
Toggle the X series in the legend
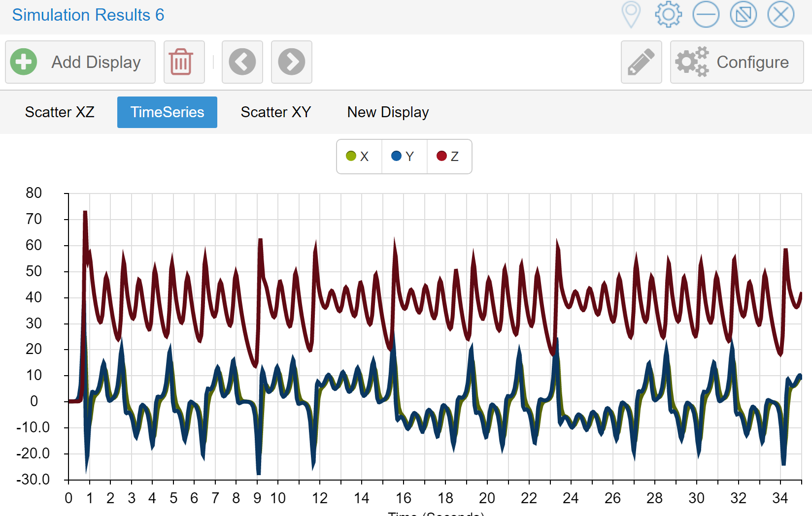359,157
